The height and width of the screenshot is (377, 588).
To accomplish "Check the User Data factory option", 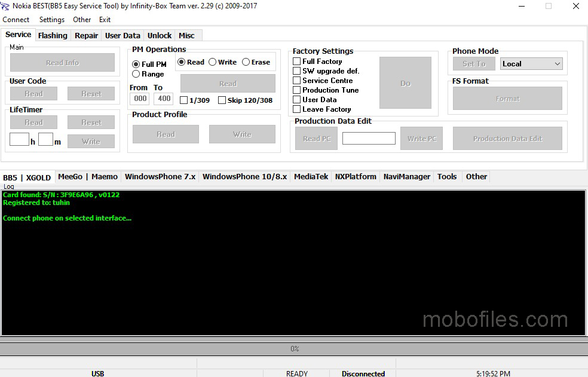I will click(x=315, y=99).
